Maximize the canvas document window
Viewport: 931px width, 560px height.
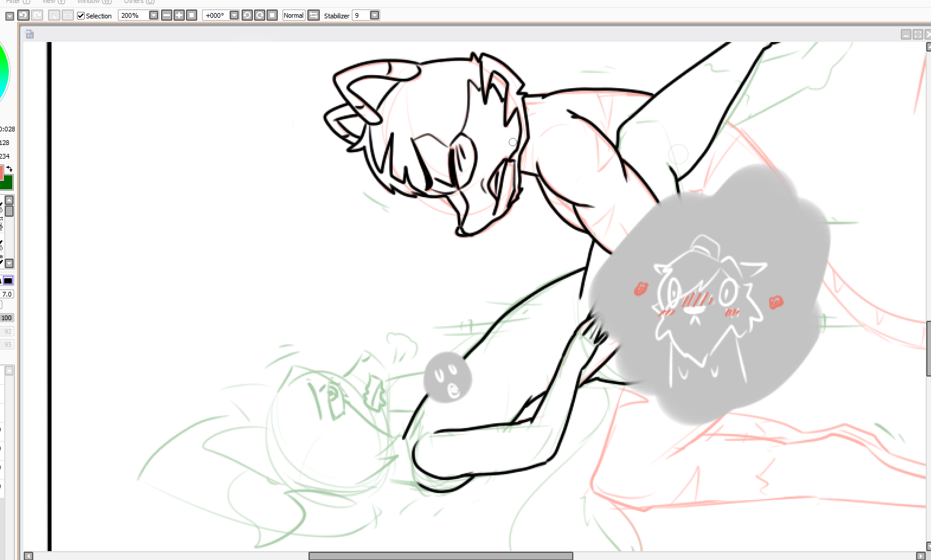tap(918, 34)
